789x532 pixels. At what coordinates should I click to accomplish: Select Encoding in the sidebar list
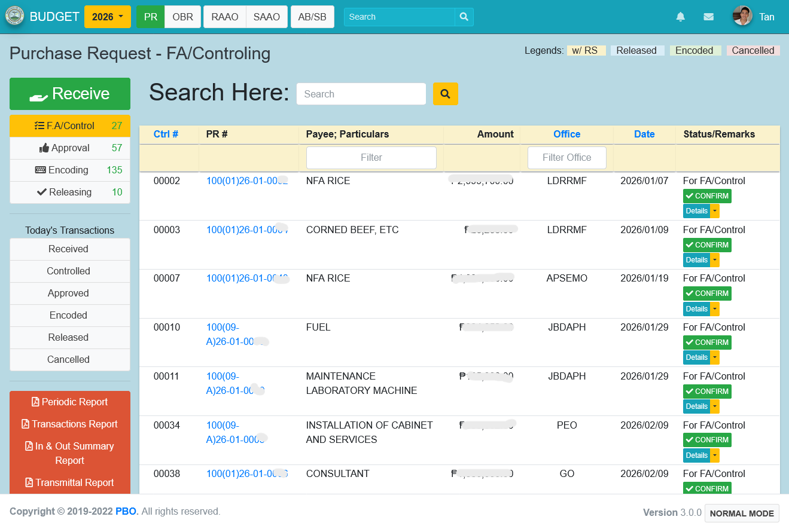tap(70, 170)
